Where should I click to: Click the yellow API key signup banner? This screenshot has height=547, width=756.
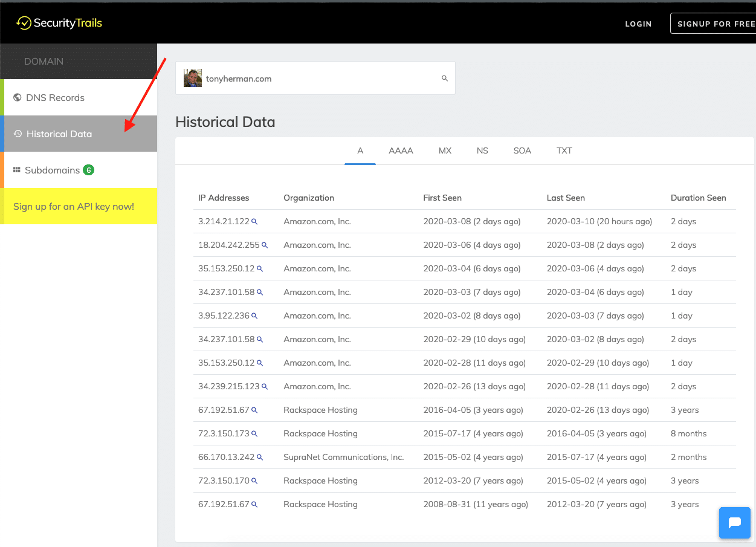pyautogui.click(x=73, y=206)
